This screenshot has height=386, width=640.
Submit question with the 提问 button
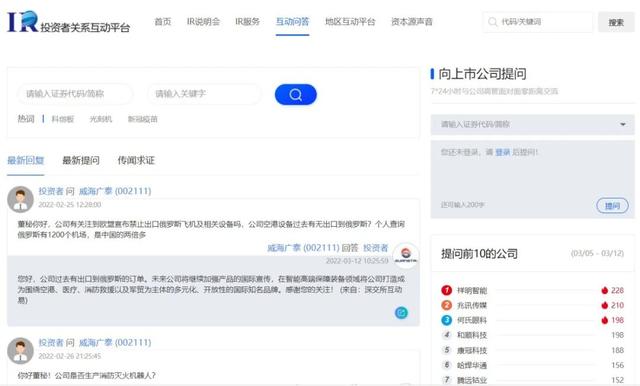(x=612, y=206)
